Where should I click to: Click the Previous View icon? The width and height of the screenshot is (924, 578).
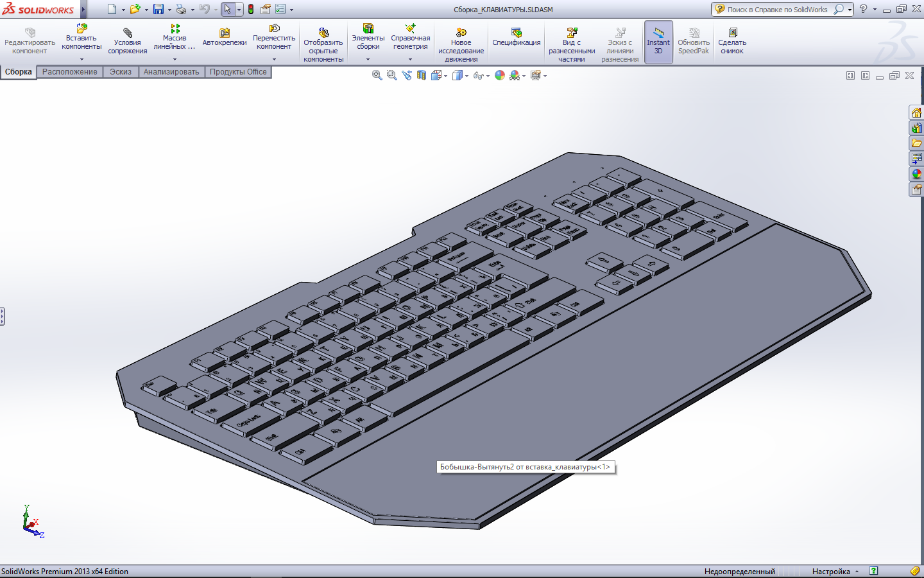tap(407, 76)
